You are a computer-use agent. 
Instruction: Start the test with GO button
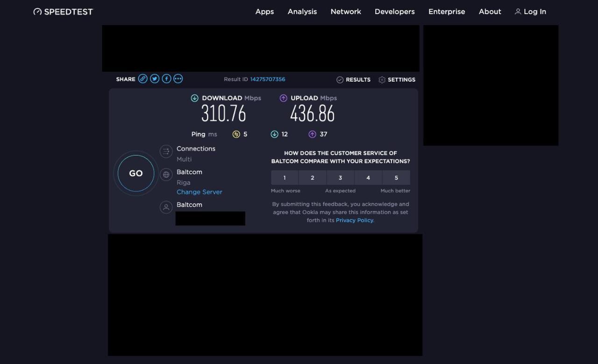click(136, 173)
